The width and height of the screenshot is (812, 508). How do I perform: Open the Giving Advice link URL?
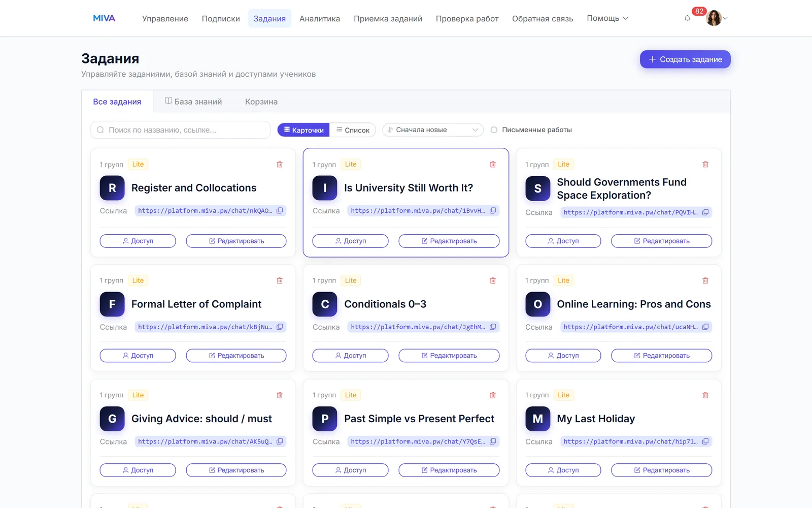[205, 441]
